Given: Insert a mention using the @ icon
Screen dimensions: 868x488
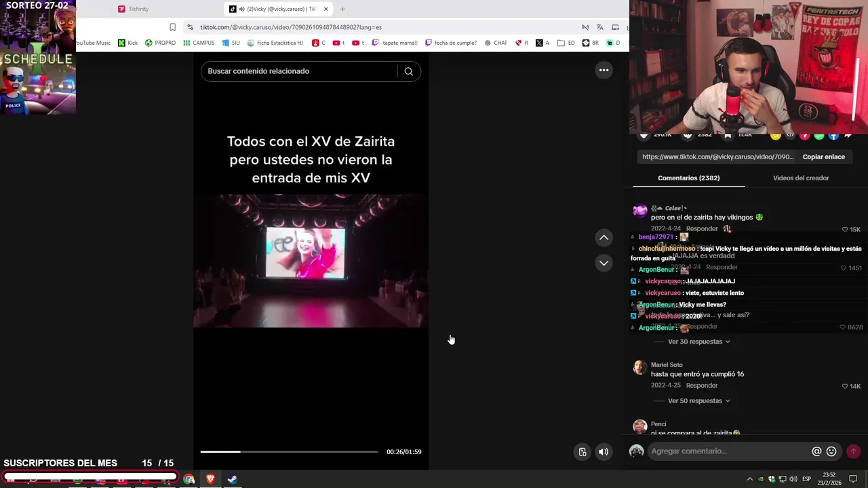Looking at the screenshot, I should [x=816, y=451].
